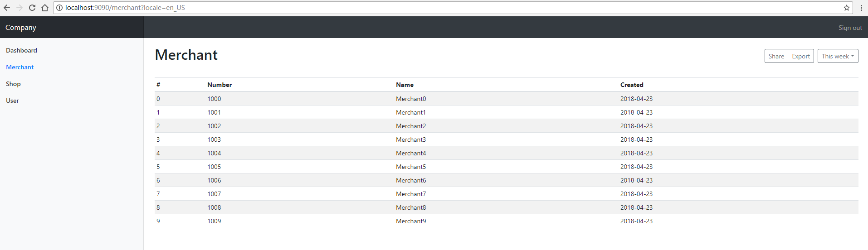Viewport: 868px width, 250px height.
Task: Click the Created column header
Action: point(632,85)
